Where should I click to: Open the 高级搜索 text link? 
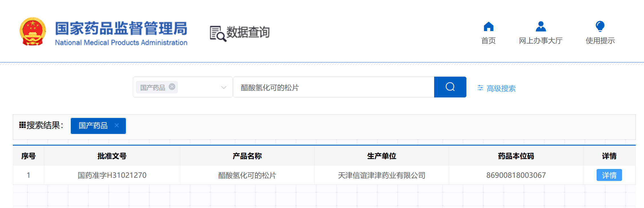(501, 88)
